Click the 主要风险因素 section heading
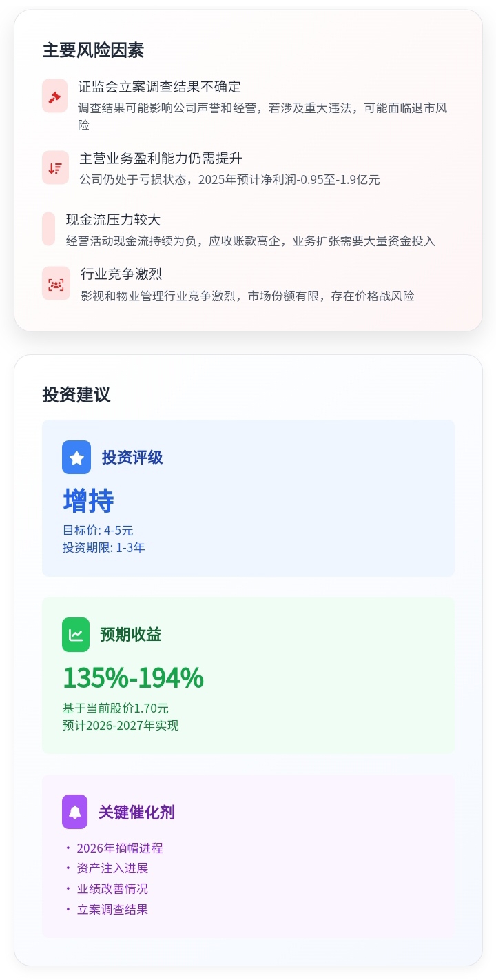Image resolution: width=496 pixels, height=980 pixels. [93, 50]
